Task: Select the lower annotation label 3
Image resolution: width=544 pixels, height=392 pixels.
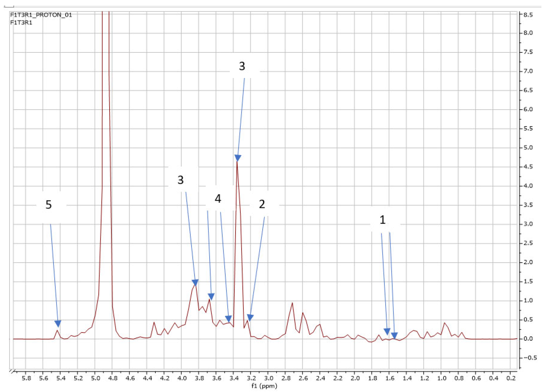Action: 180,180
